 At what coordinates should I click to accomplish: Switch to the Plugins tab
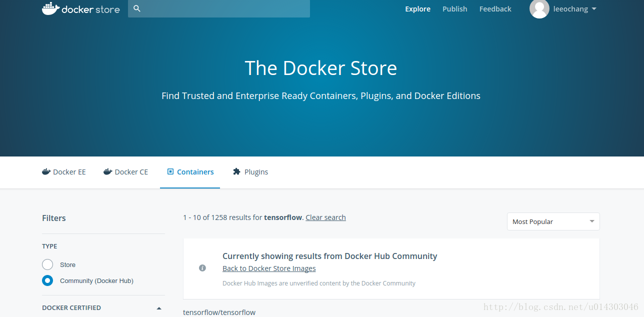(250, 172)
